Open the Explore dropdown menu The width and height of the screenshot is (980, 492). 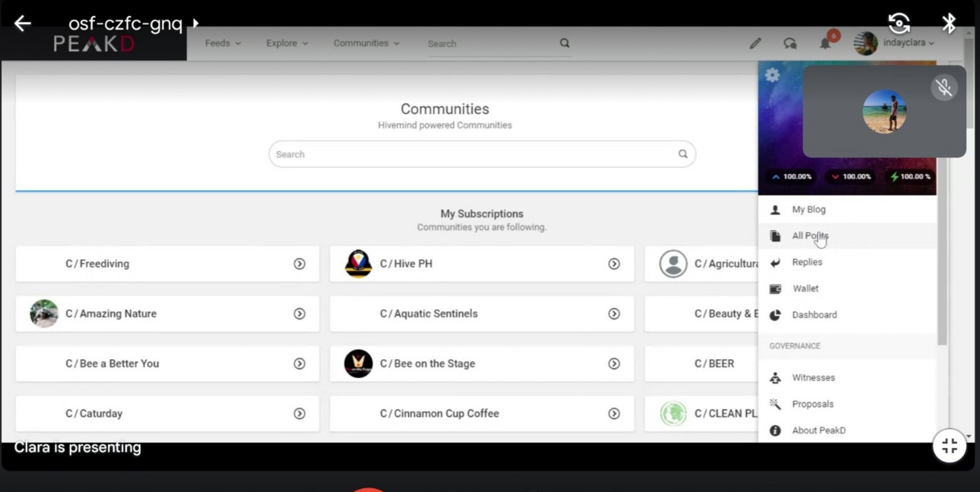pyautogui.click(x=287, y=43)
